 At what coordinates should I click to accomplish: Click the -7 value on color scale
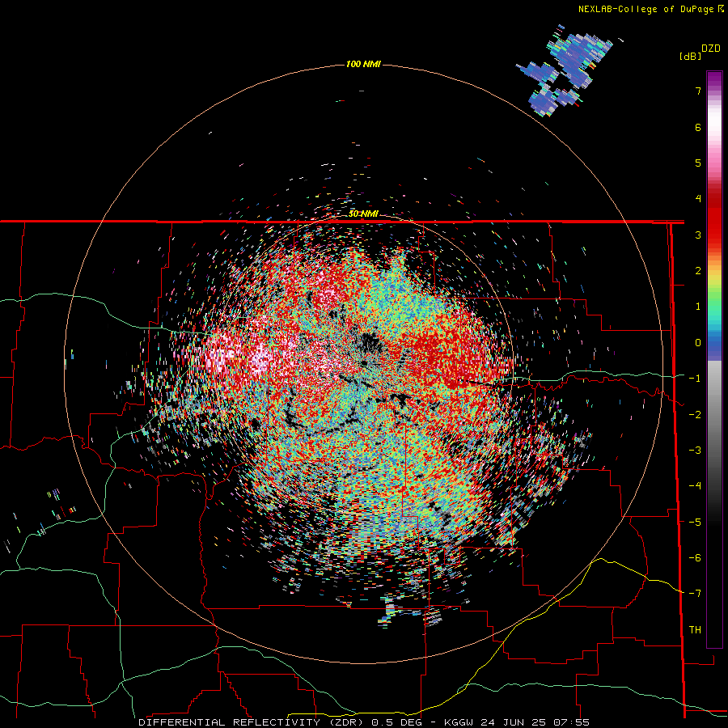click(x=695, y=594)
